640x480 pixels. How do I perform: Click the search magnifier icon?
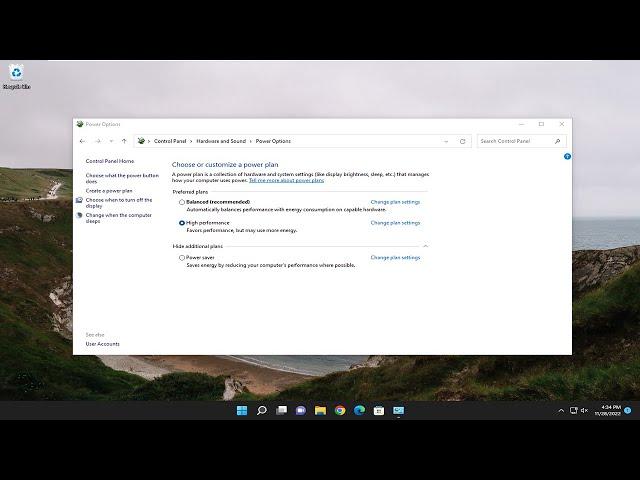coord(558,141)
